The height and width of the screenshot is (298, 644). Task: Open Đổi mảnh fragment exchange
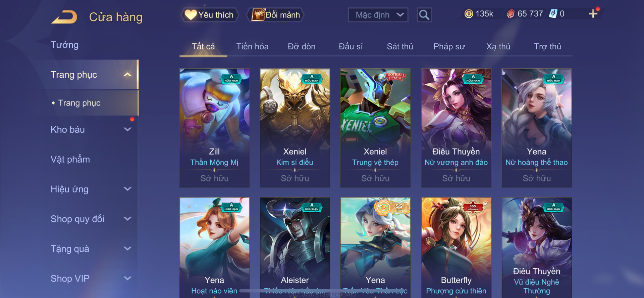point(275,15)
